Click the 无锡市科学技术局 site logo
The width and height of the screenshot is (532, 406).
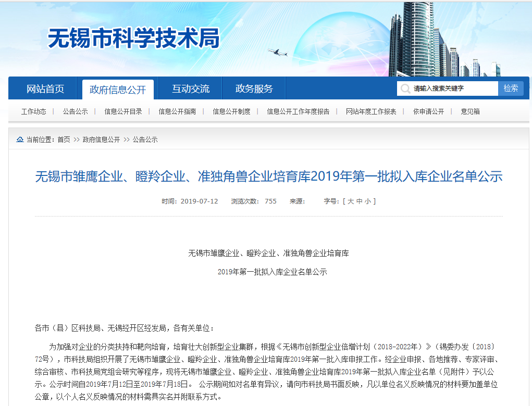click(x=133, y=39)
